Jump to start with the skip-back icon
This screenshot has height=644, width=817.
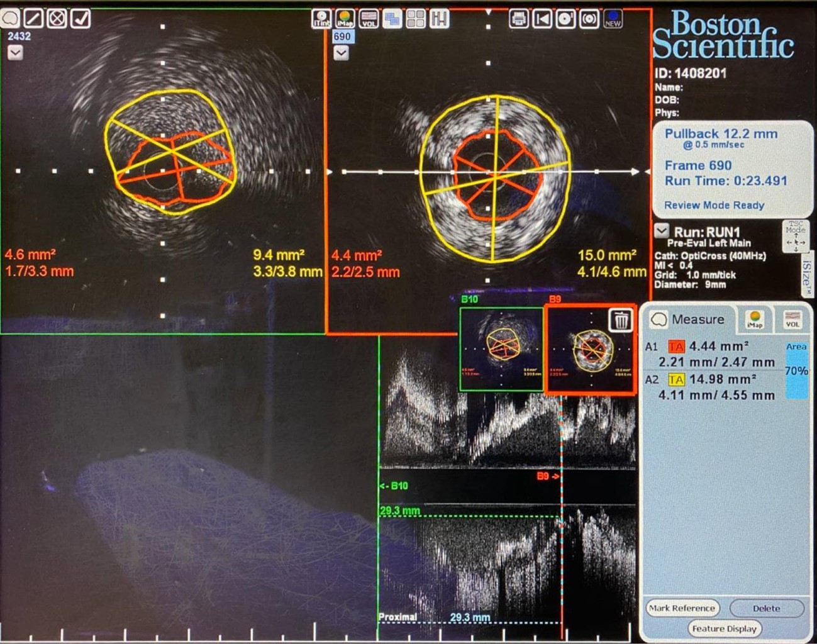(x=542, y=19)
